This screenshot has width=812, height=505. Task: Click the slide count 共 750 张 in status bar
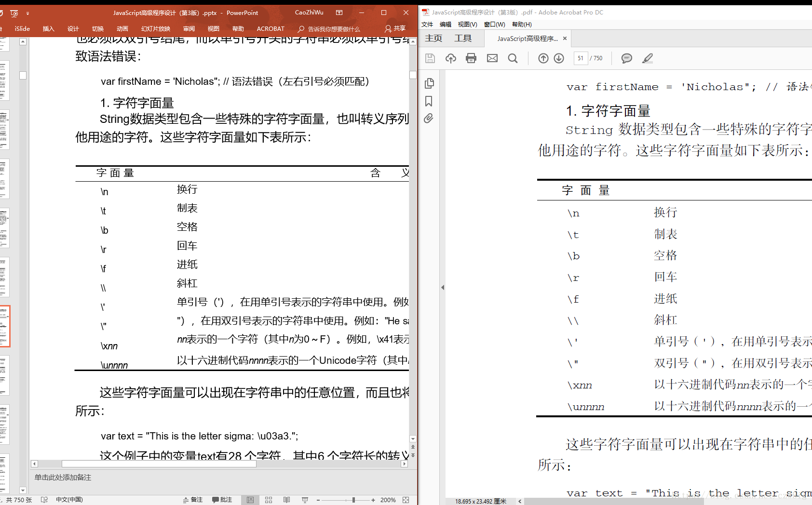19,500
